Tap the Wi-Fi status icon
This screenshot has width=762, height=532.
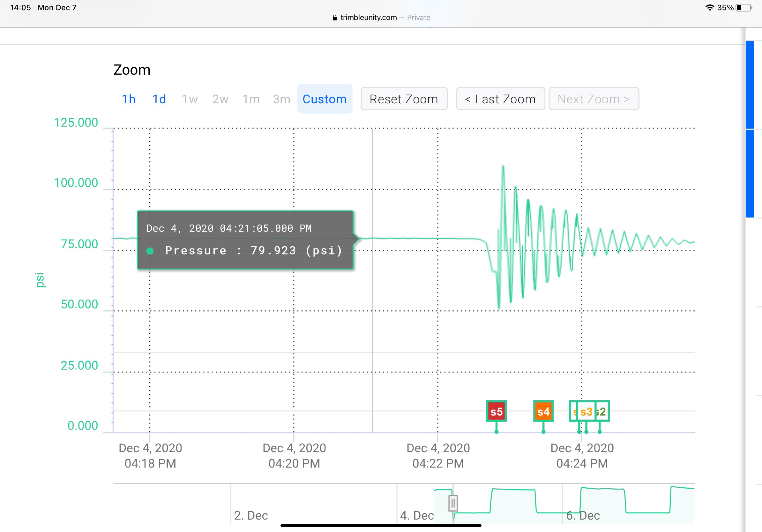710,7
